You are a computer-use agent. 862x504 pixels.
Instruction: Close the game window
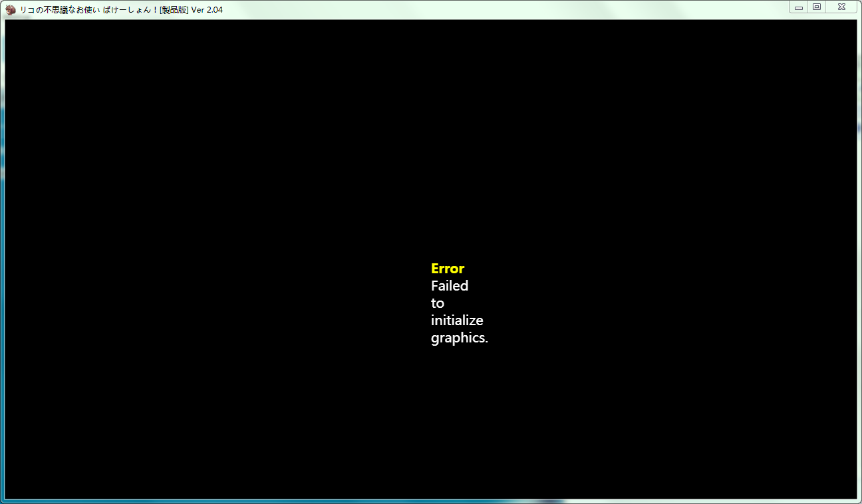coord(841,7)
